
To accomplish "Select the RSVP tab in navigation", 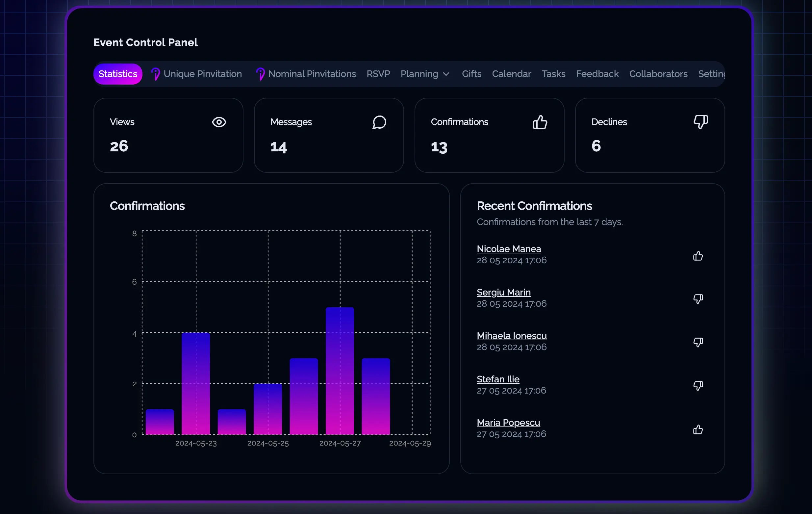I will [378, 73].
